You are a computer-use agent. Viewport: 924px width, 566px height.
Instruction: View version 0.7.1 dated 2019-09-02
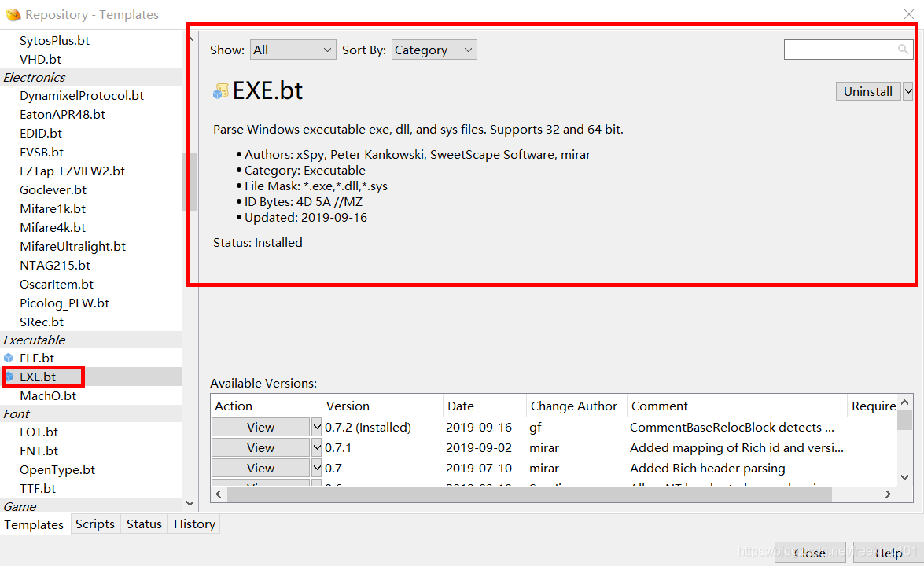click(260, 447)
